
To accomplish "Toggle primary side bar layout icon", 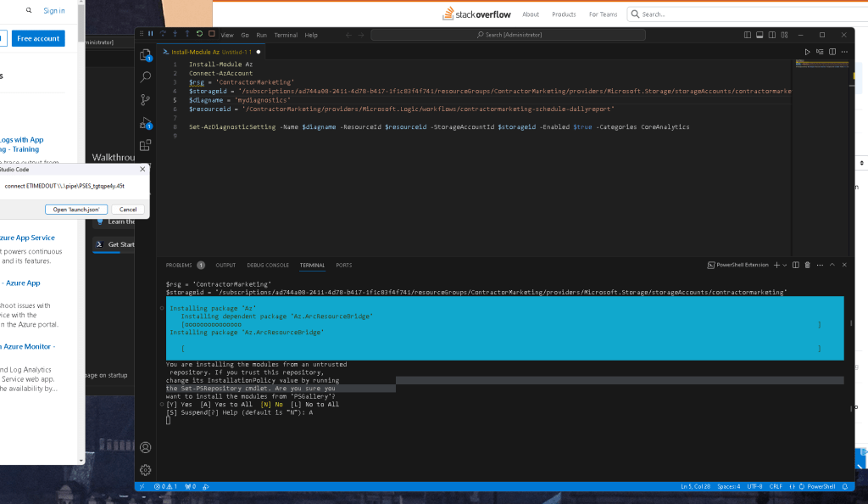I will pyautogui.click(x=748, y=35).
